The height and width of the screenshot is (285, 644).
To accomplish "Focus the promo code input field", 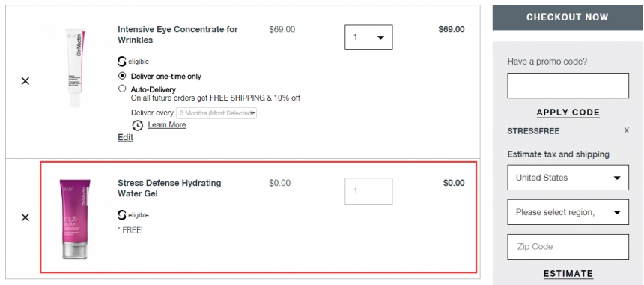I will [568, 85].
